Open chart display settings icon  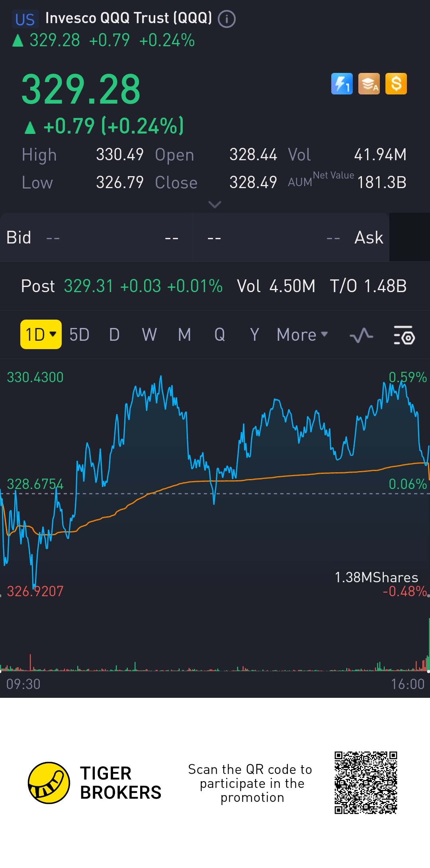click(404, 335)
